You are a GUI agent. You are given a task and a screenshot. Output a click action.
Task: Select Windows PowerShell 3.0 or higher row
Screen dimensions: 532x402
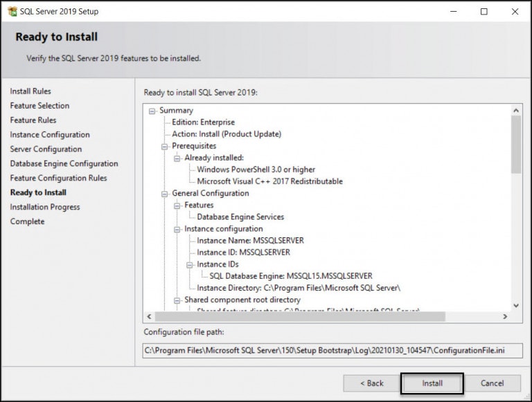(256, 170)
